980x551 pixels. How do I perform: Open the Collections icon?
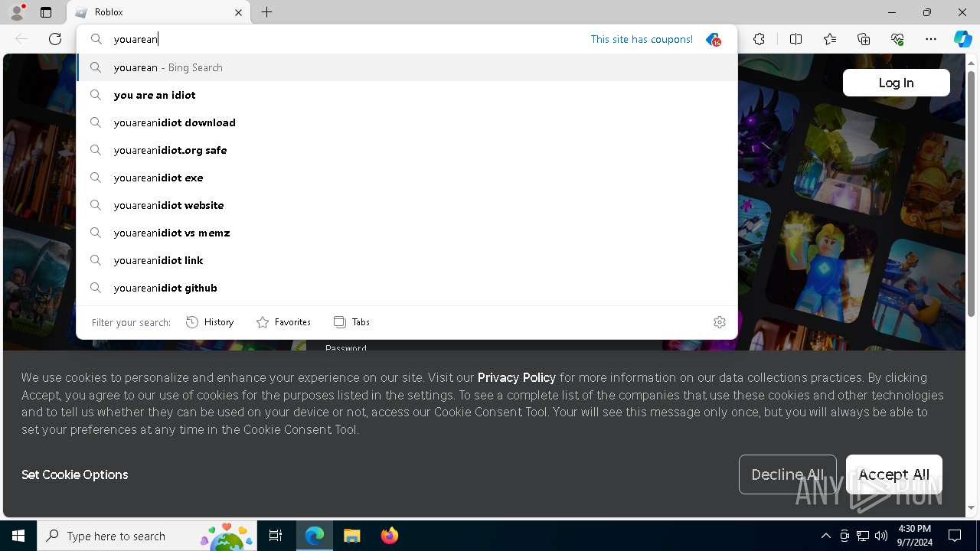[x=864, y=39]
